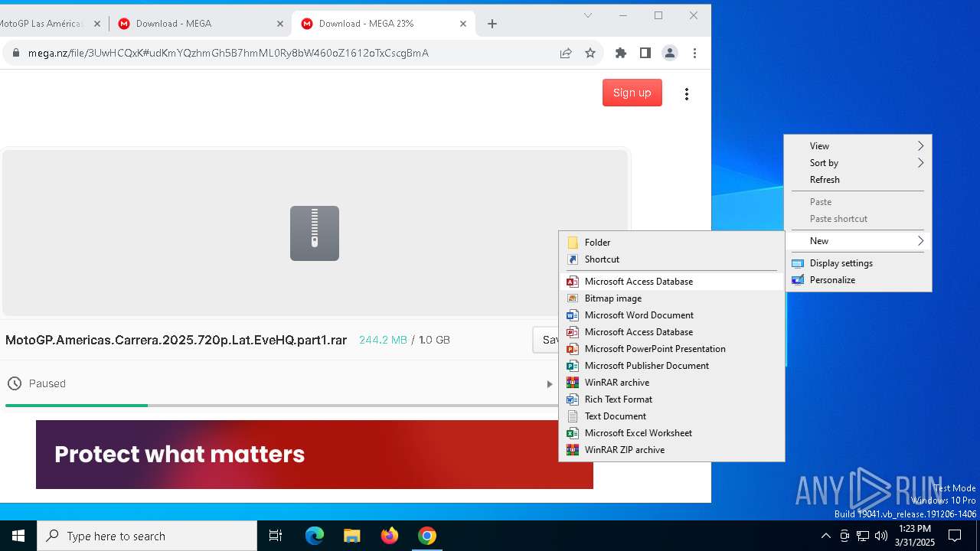Create a new Microsoft Excel Worksheet
Screen dimensions: 980x551
[x=671, y=433]
